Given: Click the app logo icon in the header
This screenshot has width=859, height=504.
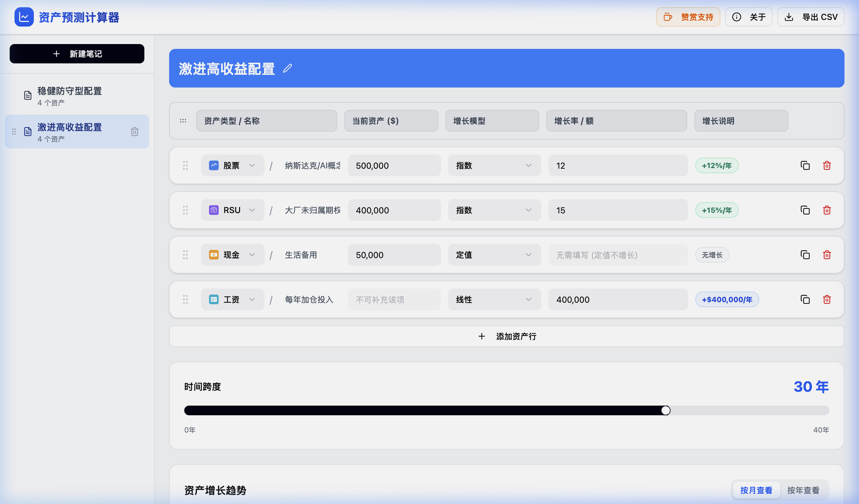Looking at the screenshot, I should [24, 17].
